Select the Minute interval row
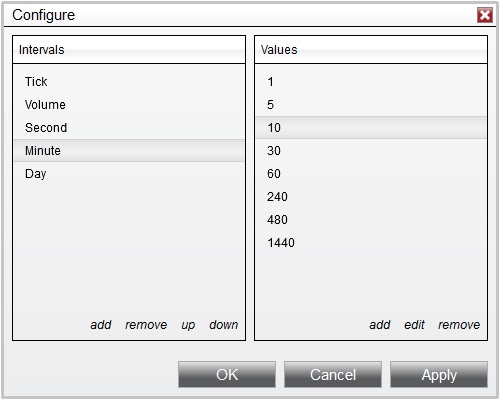This screenshot has height=400, width=500. (129, 151)
